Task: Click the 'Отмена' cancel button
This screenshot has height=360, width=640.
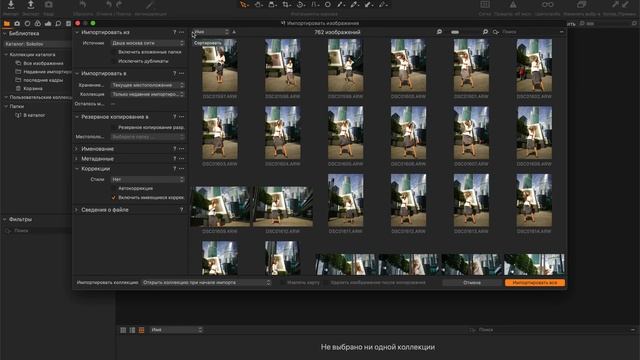Action: [x=472, y=282]
